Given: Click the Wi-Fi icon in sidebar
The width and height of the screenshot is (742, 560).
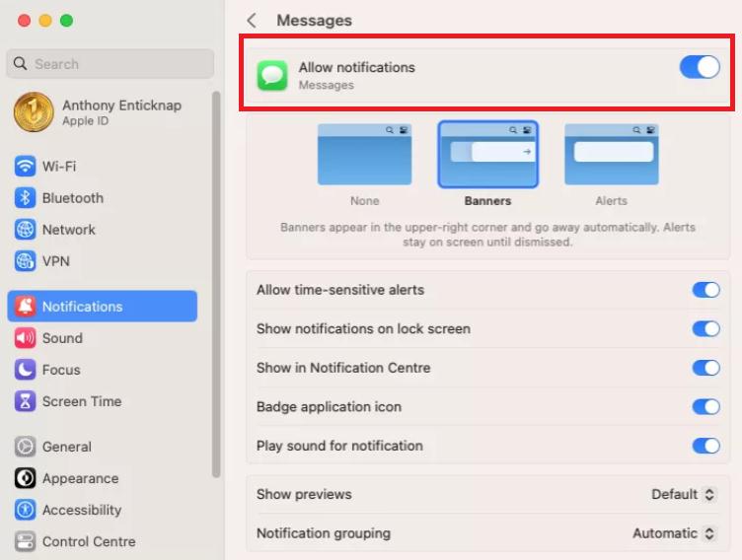Looking at the screenshot, I should pyautogui.click(x=25, y=167).
